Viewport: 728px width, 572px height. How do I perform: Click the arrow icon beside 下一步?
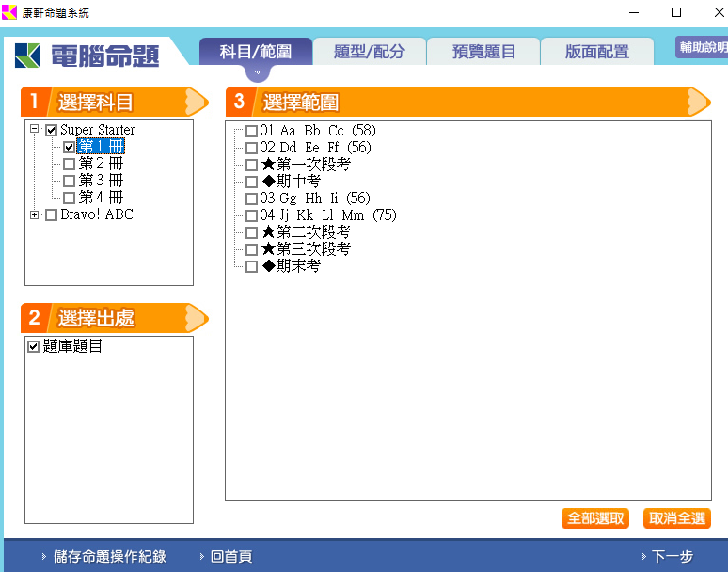click(643, 557)
